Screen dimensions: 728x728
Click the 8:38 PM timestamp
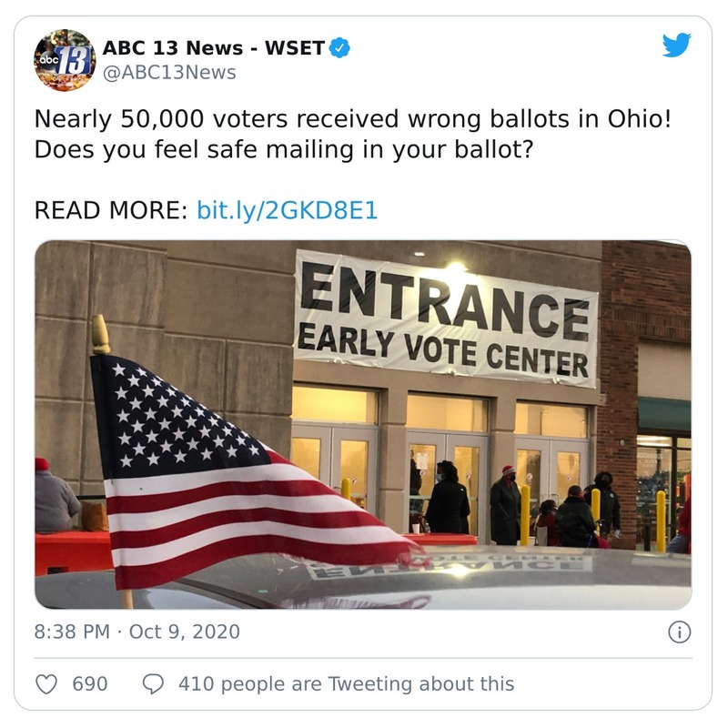pos(72,632)
